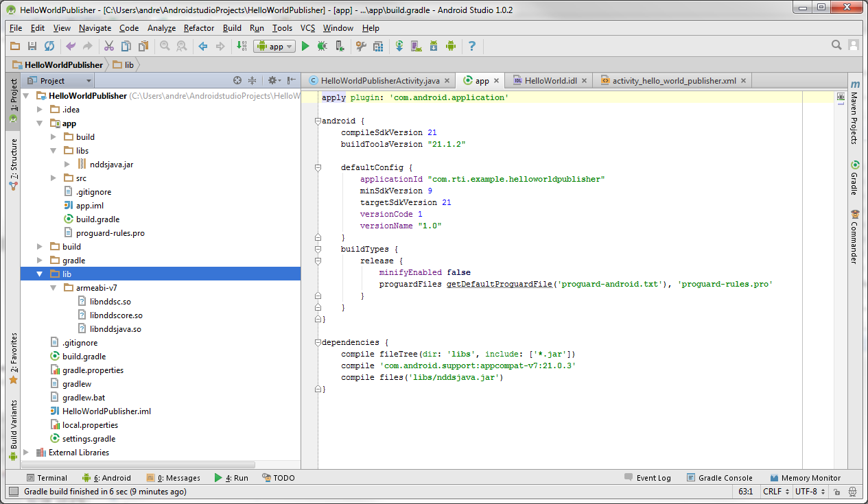Sync project with Gradle files icon
The image size is (868, 504).
click(x=399, y=46)
